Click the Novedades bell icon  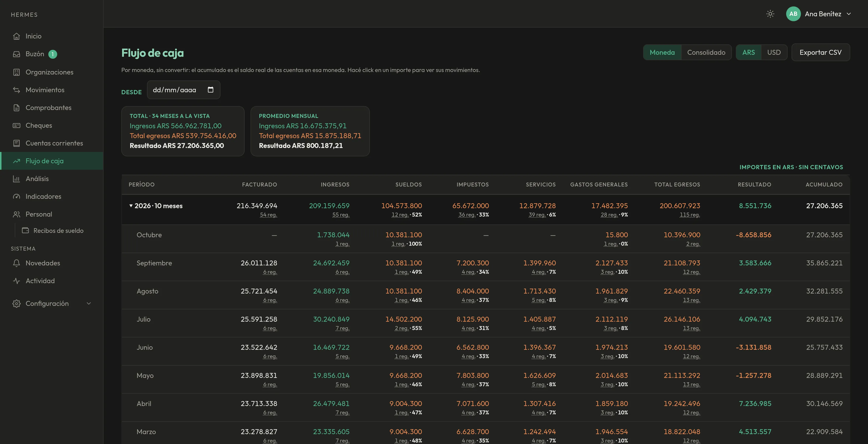click(17, 263)
